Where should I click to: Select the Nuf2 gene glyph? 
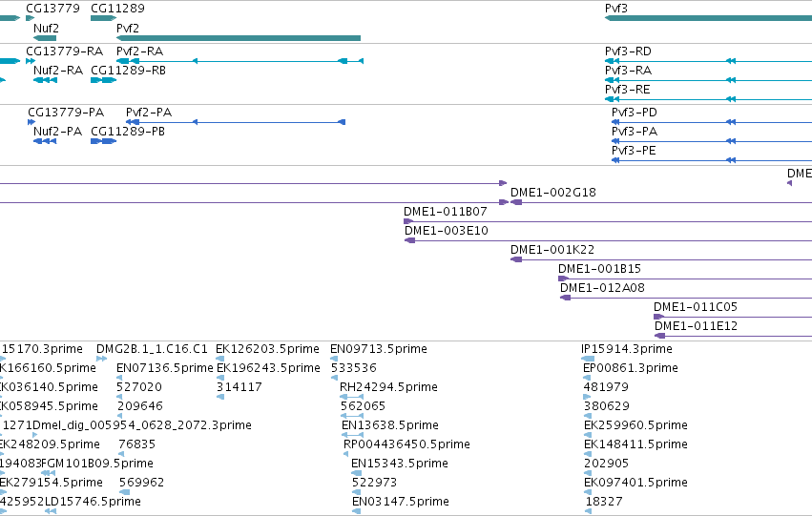coord(45,38)
